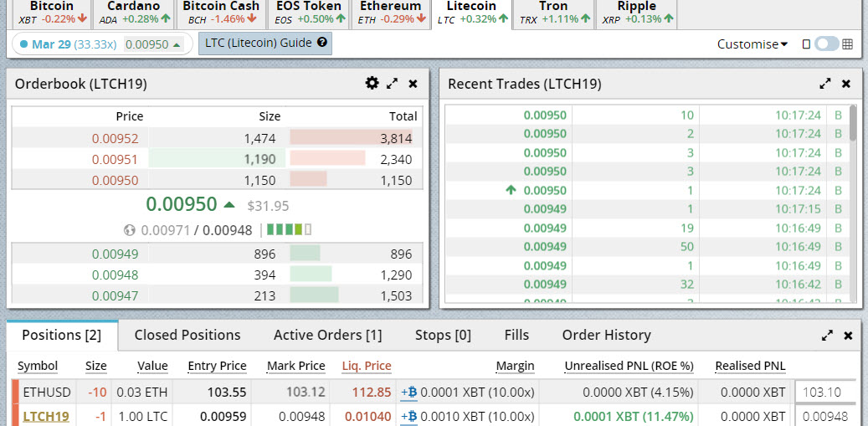
Task: Click the Liq. Price column header
Action: pos(367,366)
